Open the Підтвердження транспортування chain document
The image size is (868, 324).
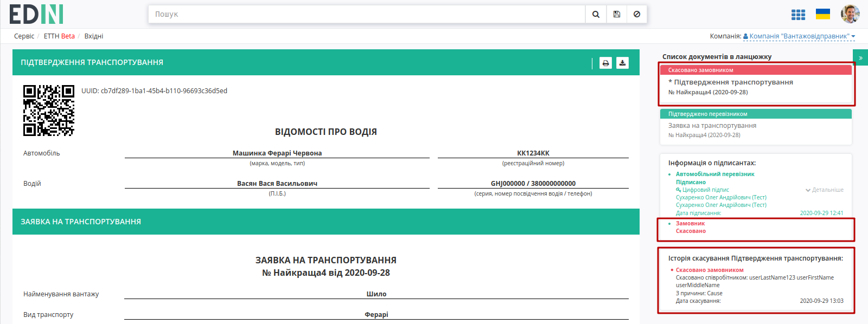(730, 82)
